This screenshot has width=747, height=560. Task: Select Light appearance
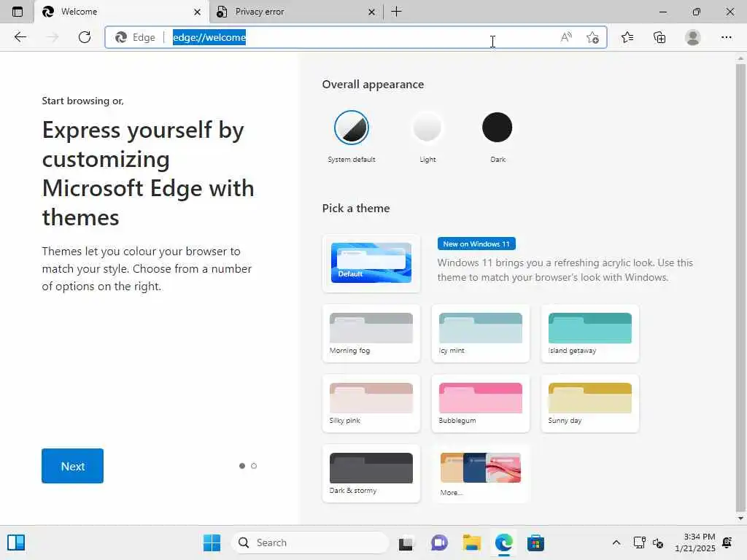tap(427, 128)
